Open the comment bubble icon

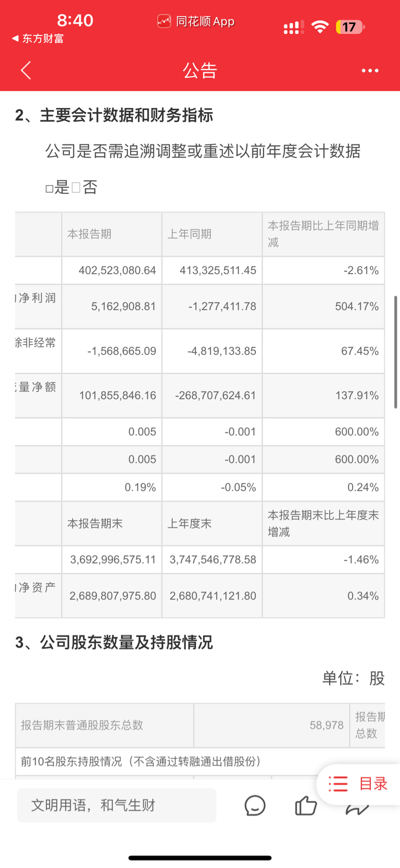[255, 805]
